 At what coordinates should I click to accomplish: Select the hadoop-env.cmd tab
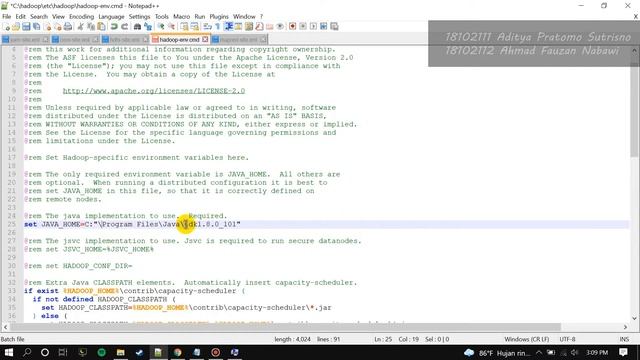(180, 40)
